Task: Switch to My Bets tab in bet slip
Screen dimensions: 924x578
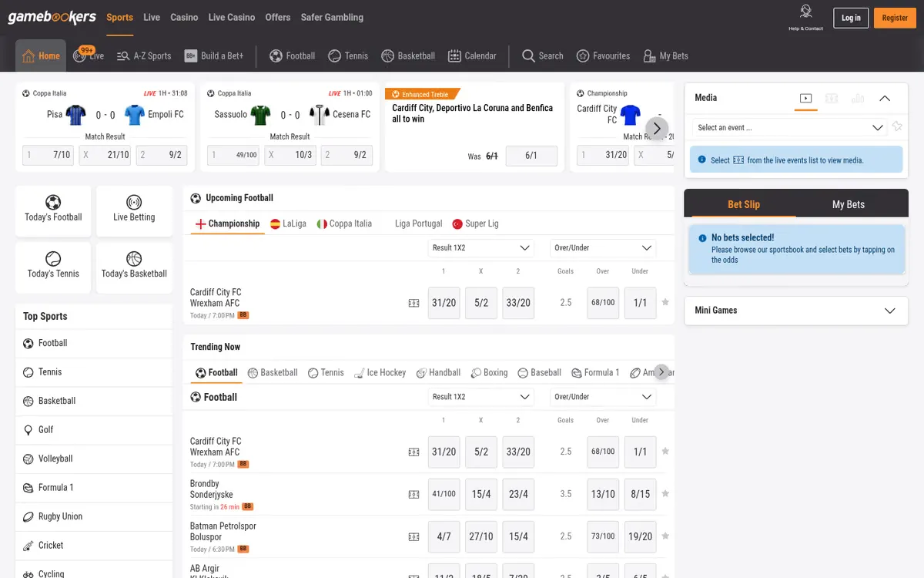Action: [849, 204]
